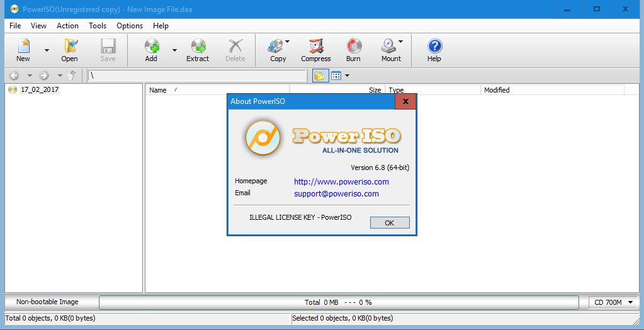The image size is (644, 330).
Task: Click the PowerISO disc logo
Action: [x=263, y=137]
